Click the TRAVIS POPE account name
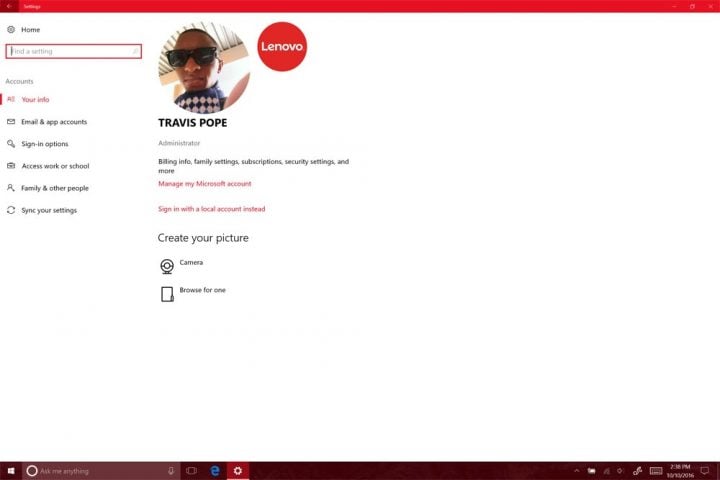Viewport: 720px width, 480px height. [x=192, y=123]
